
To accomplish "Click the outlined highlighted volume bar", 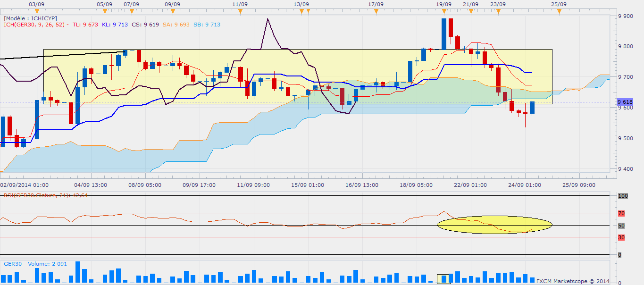I will [x=443, y=279].
